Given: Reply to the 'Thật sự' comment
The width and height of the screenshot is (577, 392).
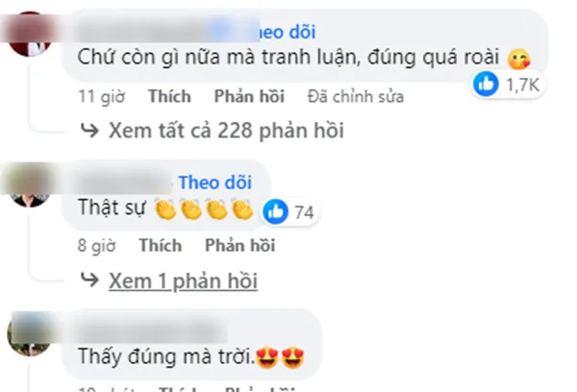Looking at the screenshot, I should (239, 245).
